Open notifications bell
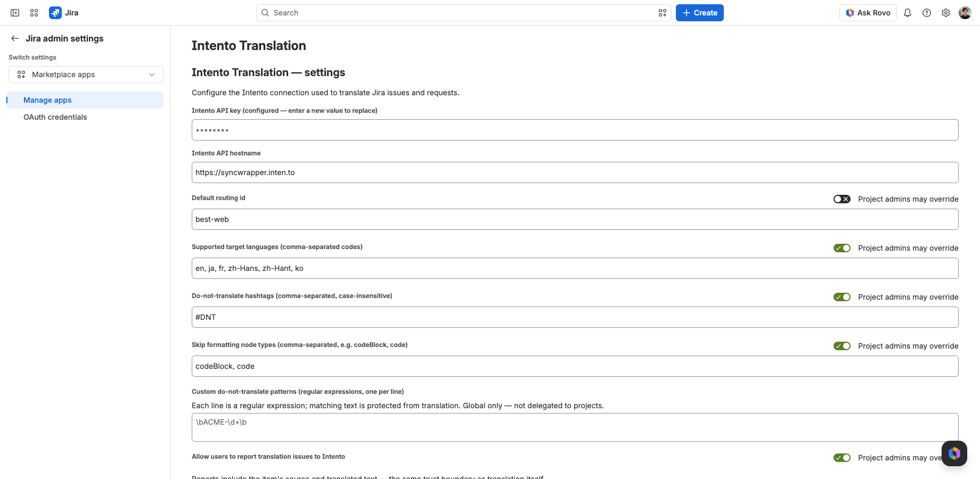The image size is (980, 479). click(908, 13)
